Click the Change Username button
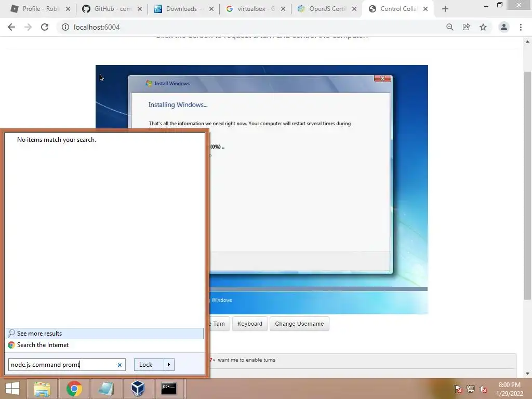Image resolution: width=532 pixels, height=399 pixels. pos(299,324)
